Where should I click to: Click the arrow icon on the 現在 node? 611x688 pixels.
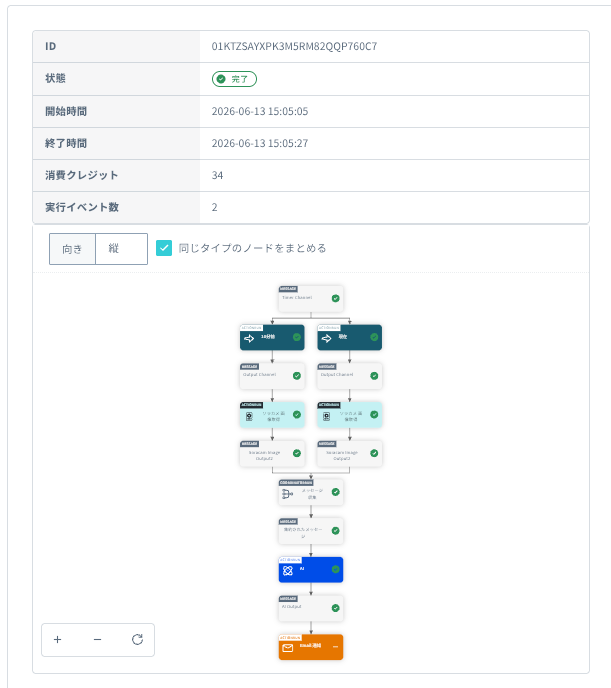pos(326,338)
